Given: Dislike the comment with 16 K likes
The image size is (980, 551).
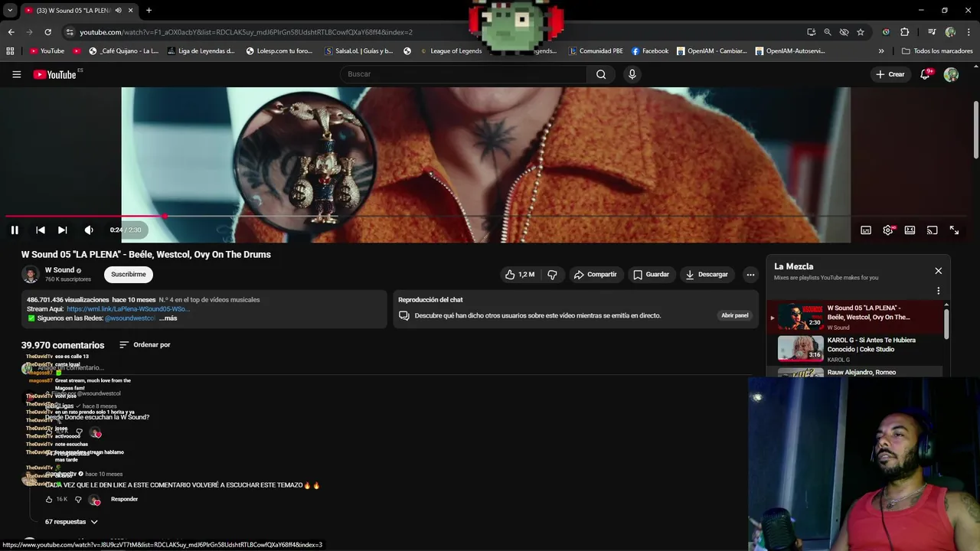Looking at the screenshot, I should 78,499.
